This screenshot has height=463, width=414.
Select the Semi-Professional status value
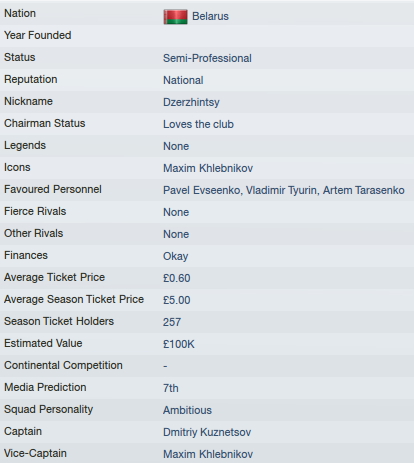207,58
